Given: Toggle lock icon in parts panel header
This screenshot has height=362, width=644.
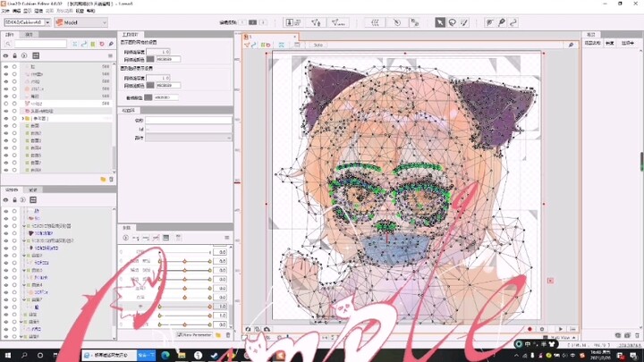Looking at the screenshot, I should (x=14, y=55).
